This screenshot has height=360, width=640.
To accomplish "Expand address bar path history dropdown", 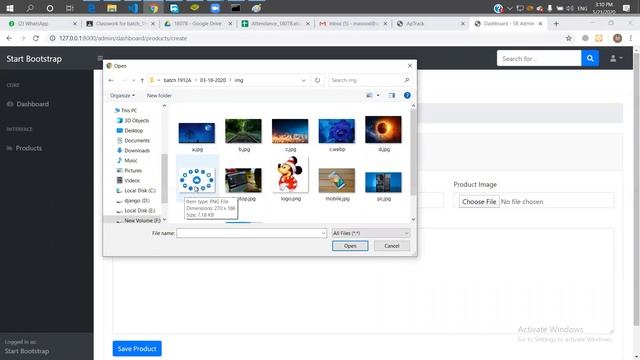I will 303,80.
